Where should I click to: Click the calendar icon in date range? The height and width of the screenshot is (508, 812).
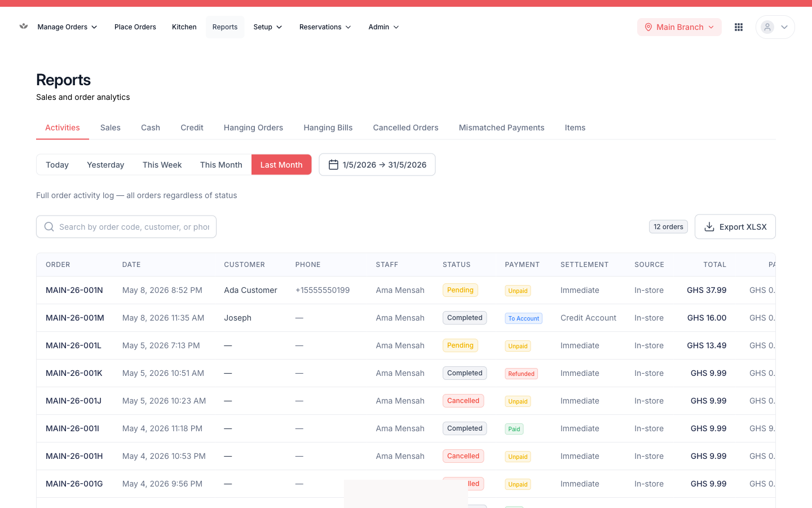333,165
